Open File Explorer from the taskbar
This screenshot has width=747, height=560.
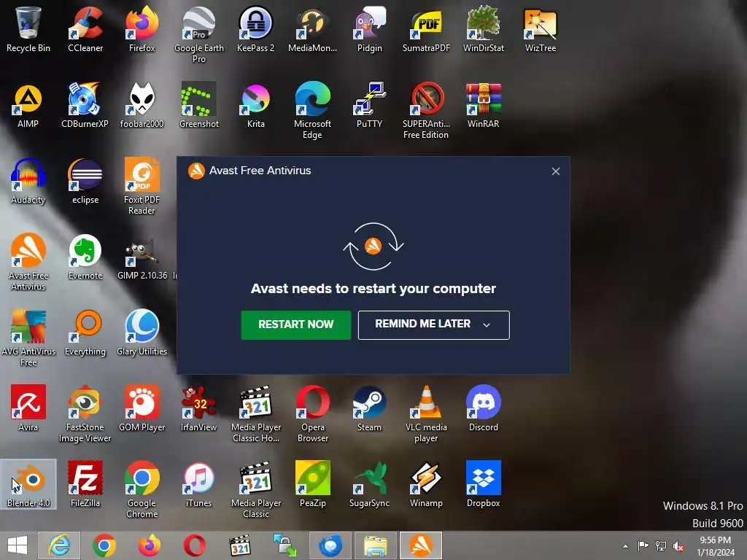pyautogui.click(x=376, y=545)
